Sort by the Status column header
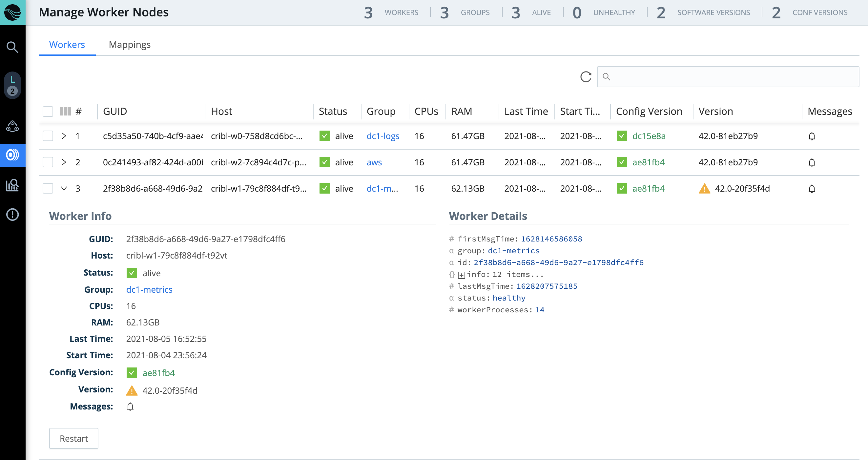This screenshot has width=868, height=460. (x=333, y=111)
